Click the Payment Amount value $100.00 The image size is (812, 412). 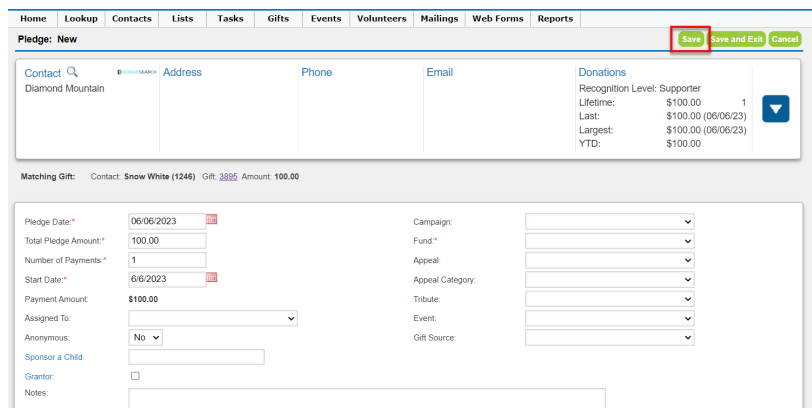[x=143, y=299]
